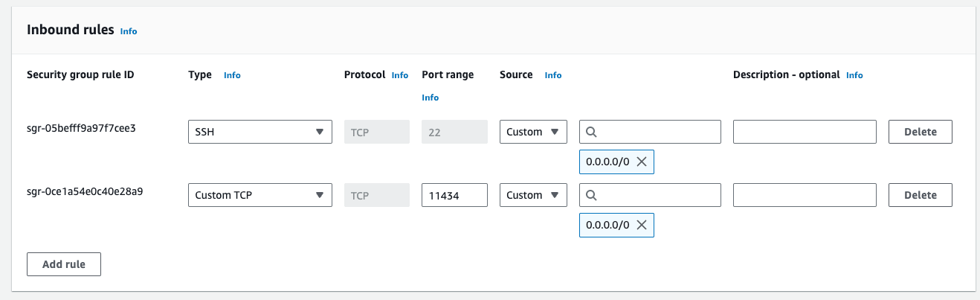Expand Source dropdown for SSH rule
This screenshot has width=980, height=300.
[532, 132]
